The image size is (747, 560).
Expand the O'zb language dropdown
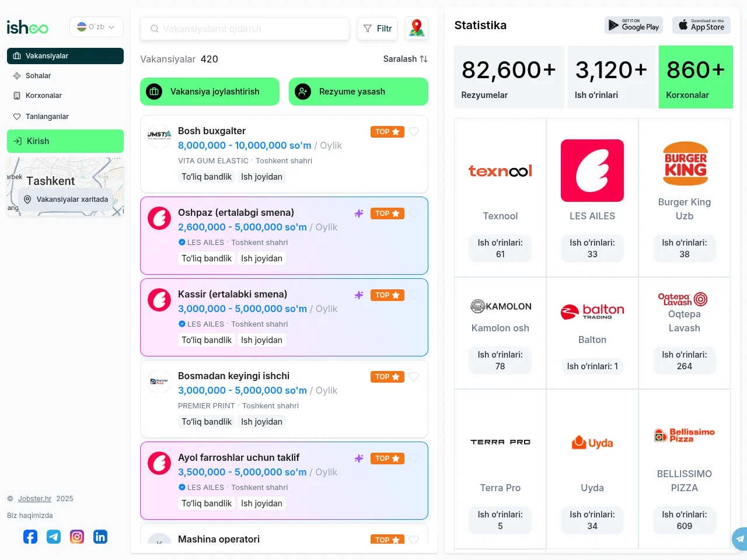[96, 27]
